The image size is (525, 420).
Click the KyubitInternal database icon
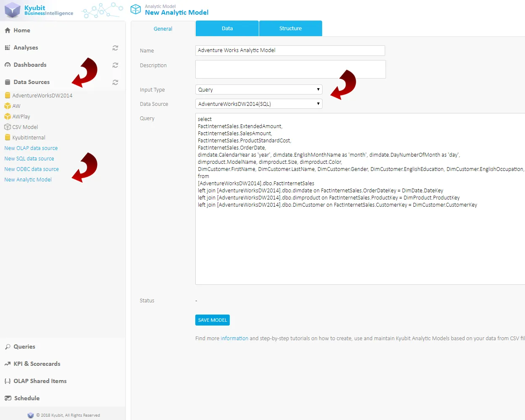[8, 137]
